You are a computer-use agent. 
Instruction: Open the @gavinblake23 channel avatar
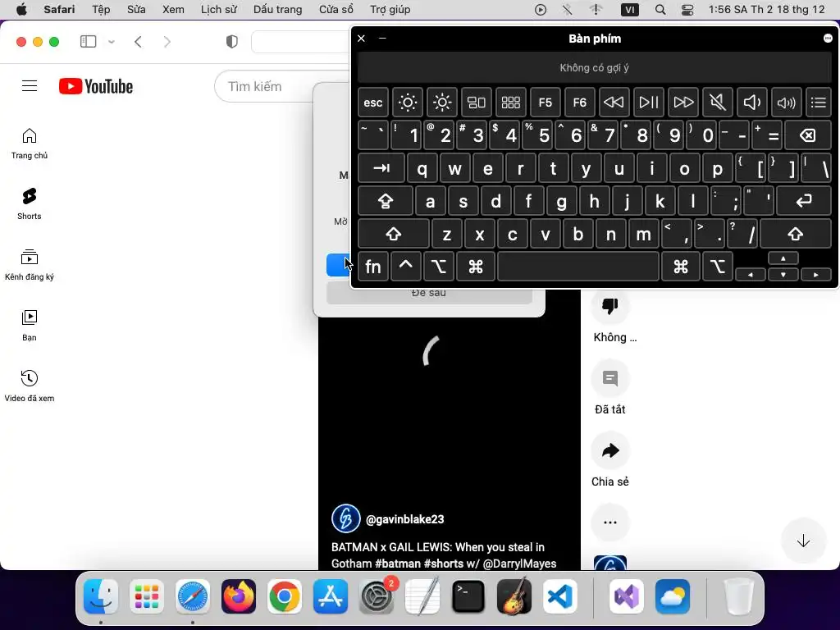[x=345, y=518]
